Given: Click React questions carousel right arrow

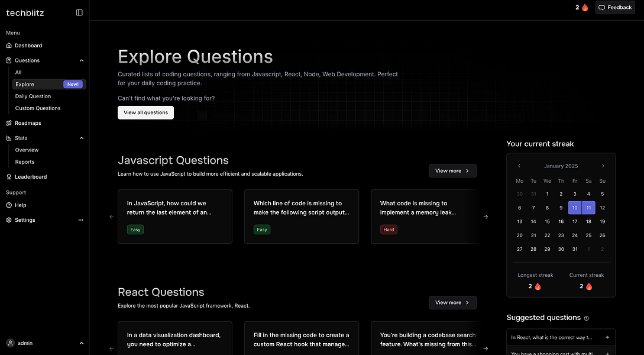Looking at the screenshot, I should click(486, 348).
